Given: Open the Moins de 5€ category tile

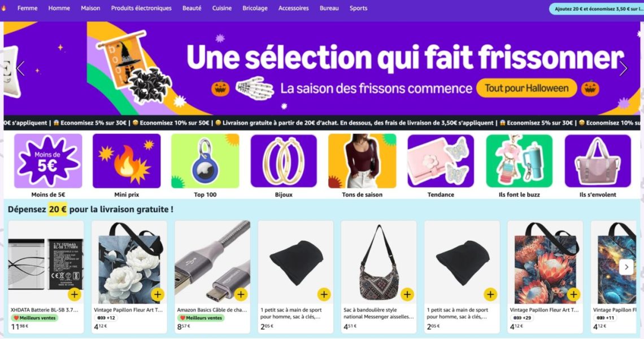Looking at the screenshot, I should [x=48, y=160].
